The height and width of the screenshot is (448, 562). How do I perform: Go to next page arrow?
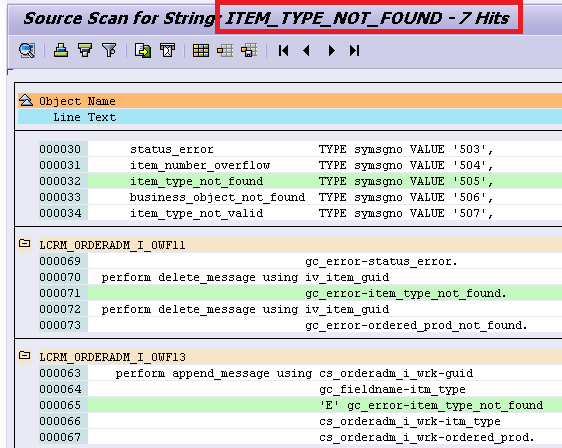(x=332, y=51)
